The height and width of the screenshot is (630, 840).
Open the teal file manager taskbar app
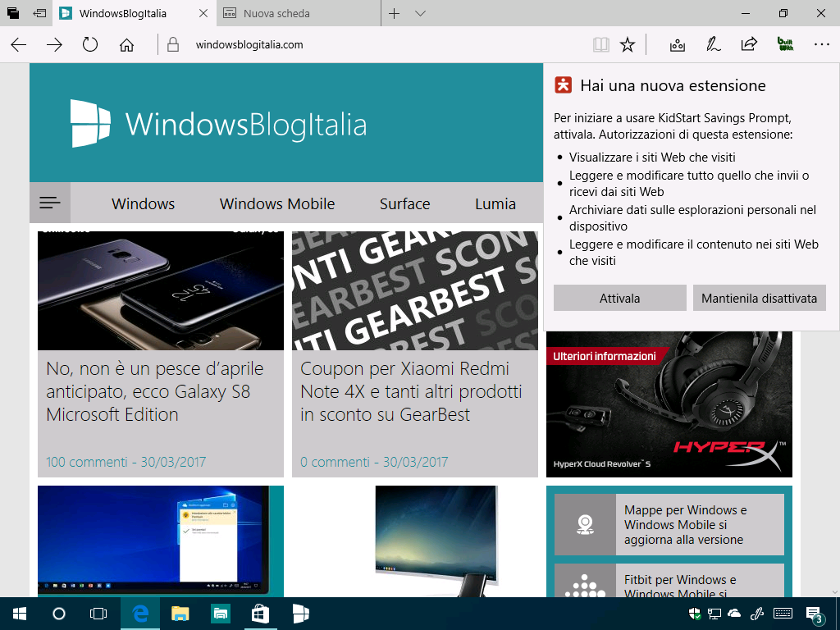click(x=220, y=614)
